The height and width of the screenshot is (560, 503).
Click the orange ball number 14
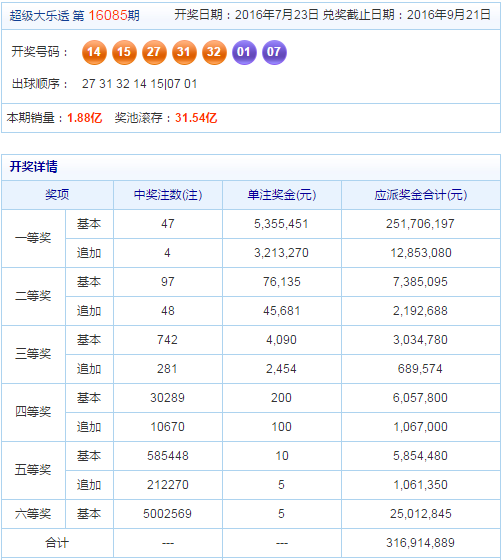pyautogui.click(x=94, y=52)
